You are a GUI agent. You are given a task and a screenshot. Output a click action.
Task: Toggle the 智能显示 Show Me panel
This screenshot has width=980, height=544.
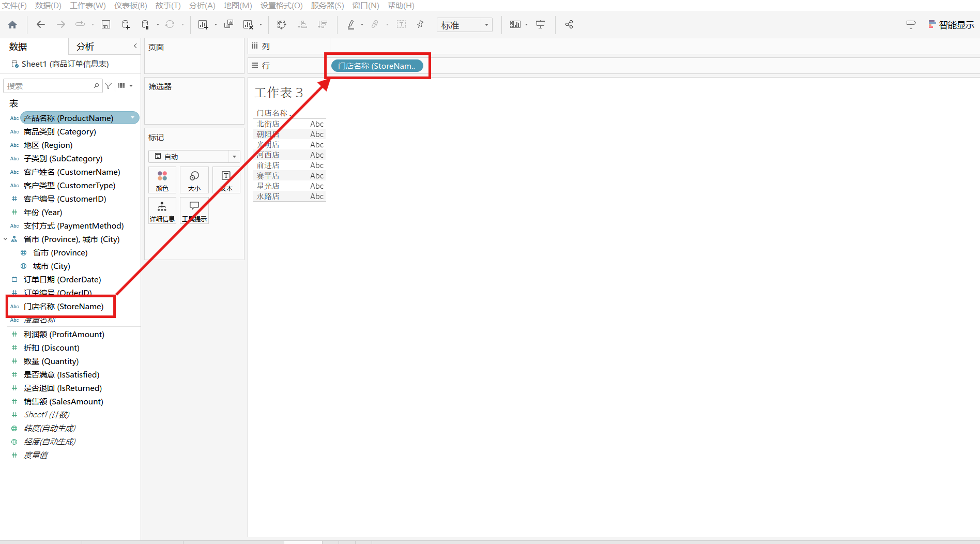[951, 25]
